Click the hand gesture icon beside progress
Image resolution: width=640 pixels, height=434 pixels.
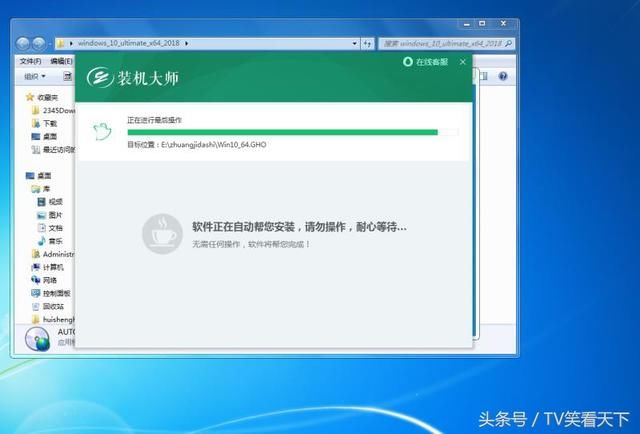pyautogui.click(x=102, y=131)
